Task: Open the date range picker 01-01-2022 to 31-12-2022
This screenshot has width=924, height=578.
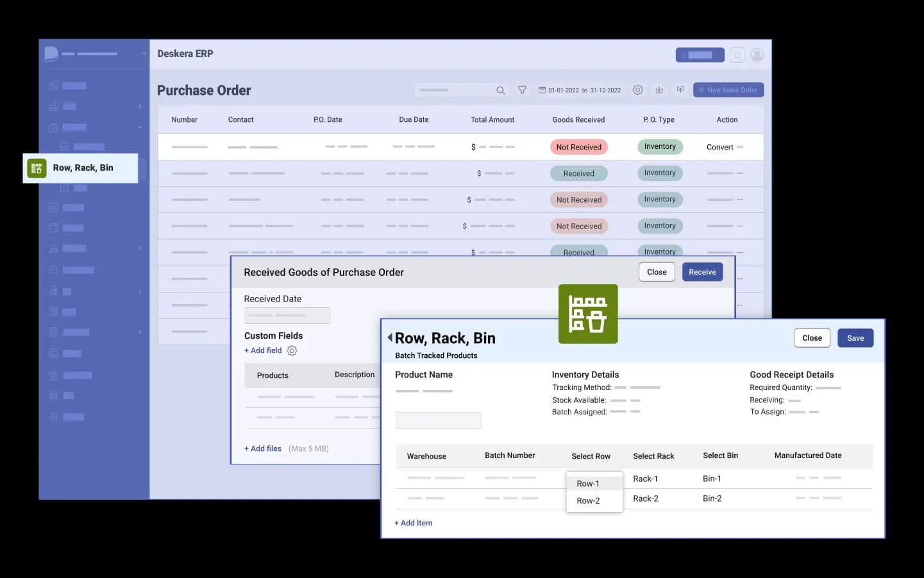Action: (x=580, y=90)
